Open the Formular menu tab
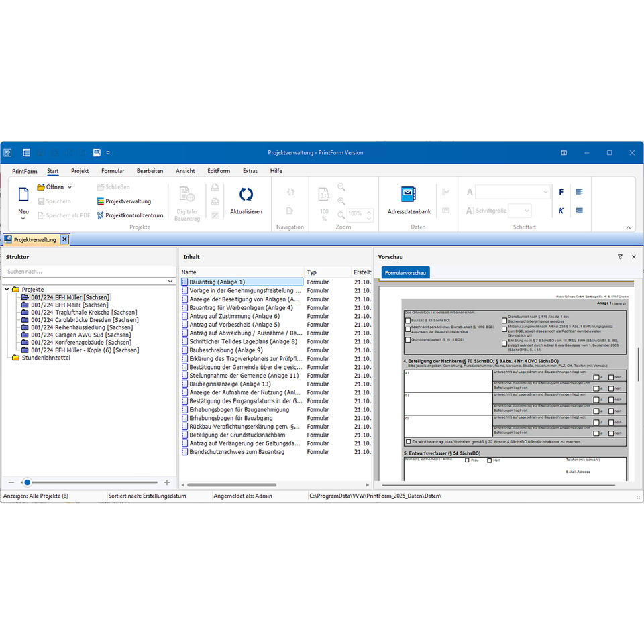The height and width of the screenshot is (644, 644). pyautogui.click(x=113, y=171)
